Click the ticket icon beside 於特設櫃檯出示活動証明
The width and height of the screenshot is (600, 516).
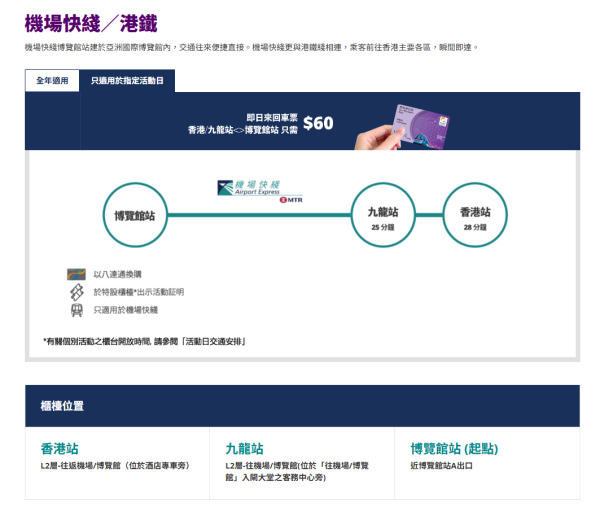(x=77, y=292)
